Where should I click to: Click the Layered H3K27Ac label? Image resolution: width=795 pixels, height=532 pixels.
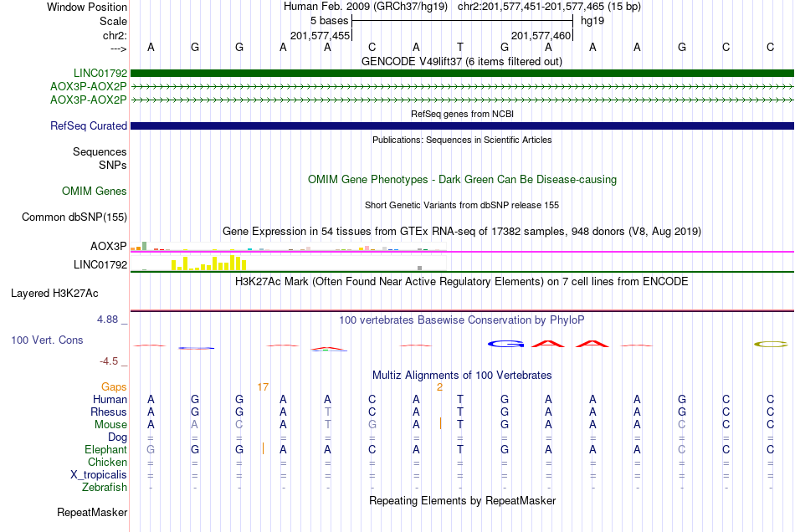point(54,294)
